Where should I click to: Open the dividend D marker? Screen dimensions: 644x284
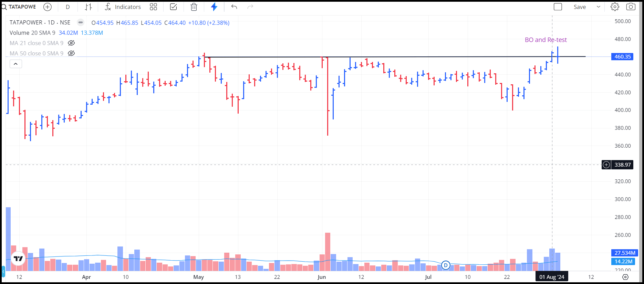[x=446, y=265]
